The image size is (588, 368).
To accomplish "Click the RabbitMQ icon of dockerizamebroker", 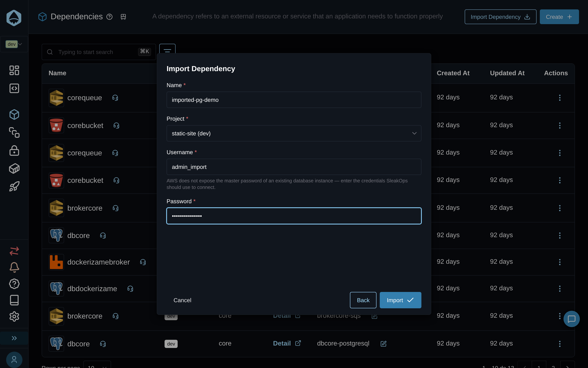I will (56, 262).
